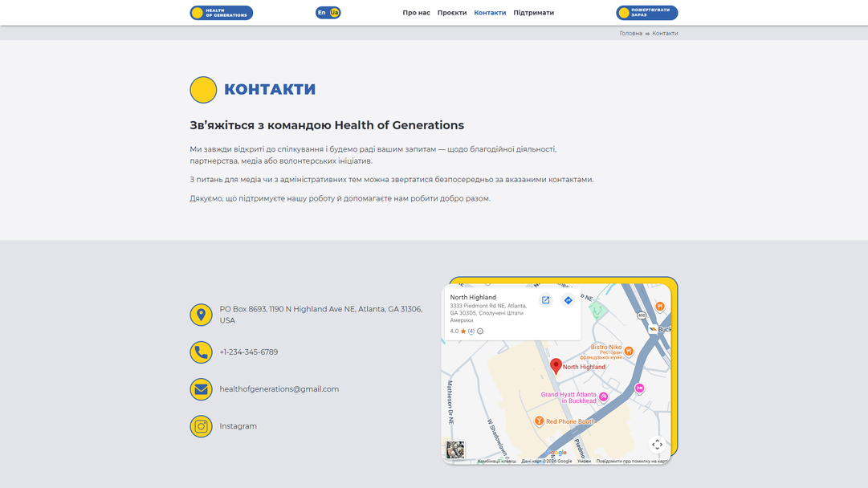The width and height of the screenshot is (868, 488).
Task: Open the PO Box 8693 address text
Action: (x=321, y=315)
